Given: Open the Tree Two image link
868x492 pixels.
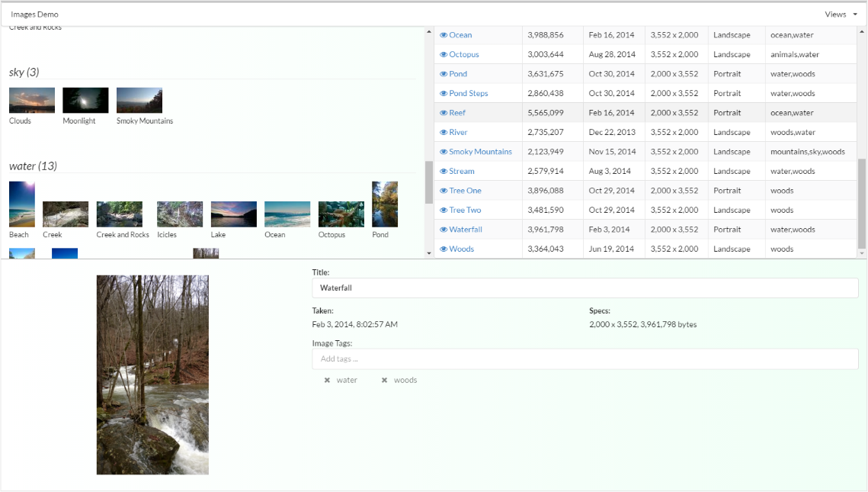Looking at the screenshot, I should tap(463, 210).
